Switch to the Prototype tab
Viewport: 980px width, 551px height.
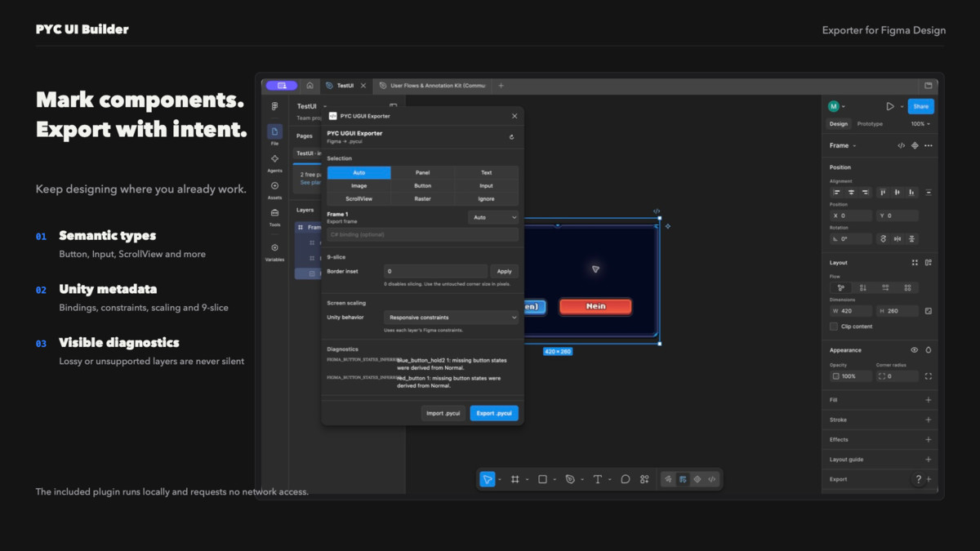tap(870, 124)
